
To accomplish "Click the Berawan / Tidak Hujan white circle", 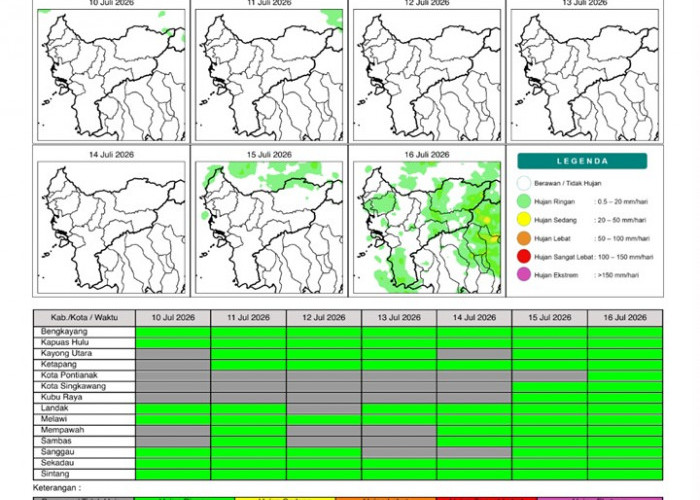I will coord(524,183).
